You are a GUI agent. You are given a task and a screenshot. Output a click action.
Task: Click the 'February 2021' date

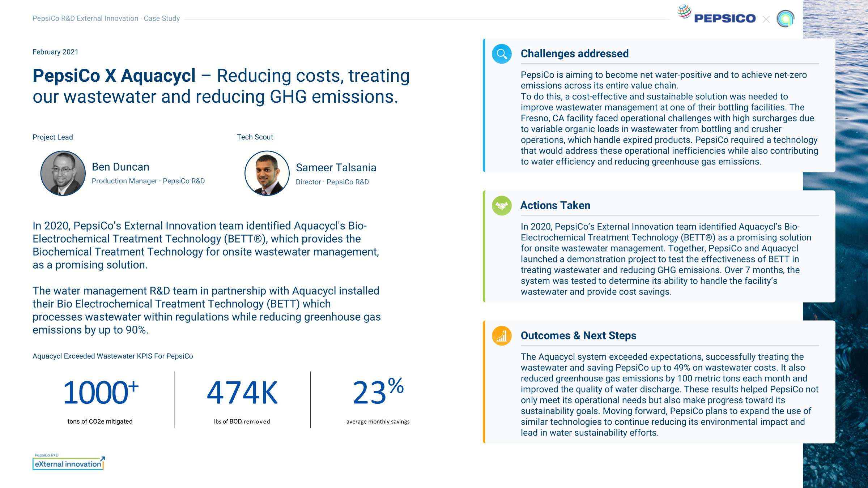click(55, 52)
